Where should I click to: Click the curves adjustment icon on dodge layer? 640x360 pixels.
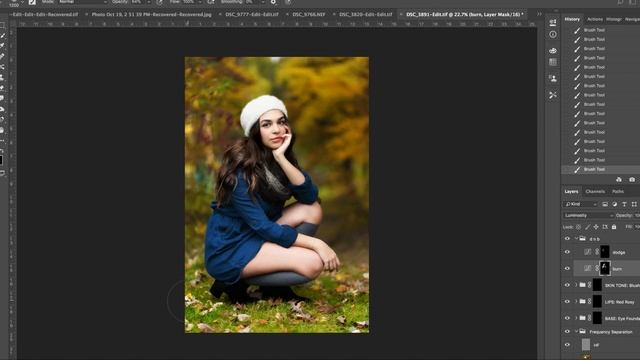[x=587, y=252]
